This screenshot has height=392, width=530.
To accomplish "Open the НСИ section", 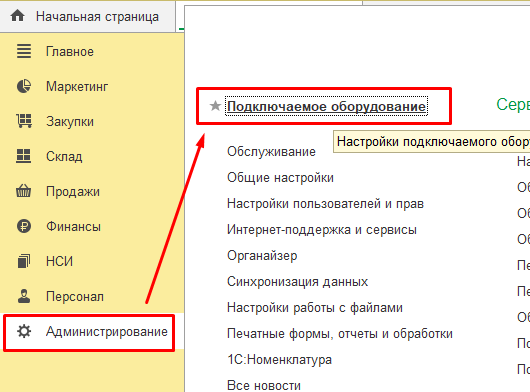I will [59, 261].
